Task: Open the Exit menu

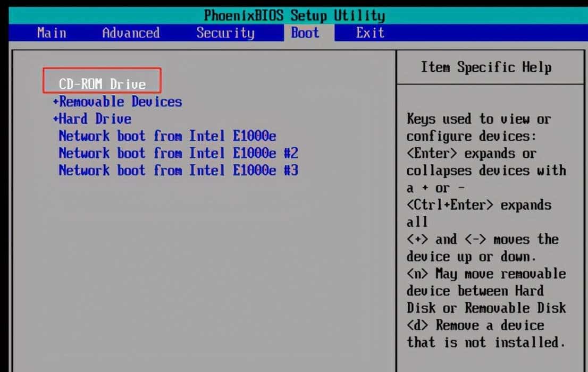Action: pos(371,33)
